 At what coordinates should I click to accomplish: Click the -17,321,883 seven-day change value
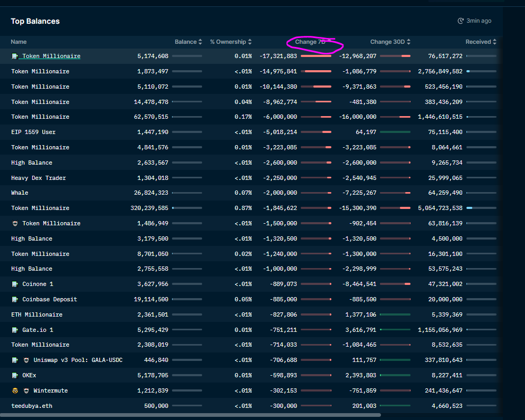click(278, 56)
